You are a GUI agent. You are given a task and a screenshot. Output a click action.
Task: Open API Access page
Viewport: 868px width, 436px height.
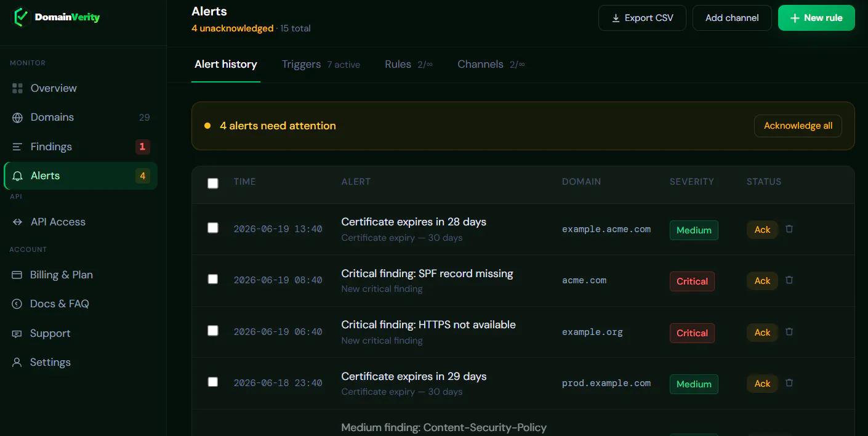[81, 222]
